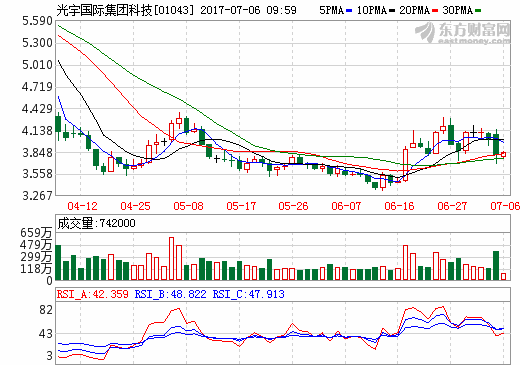
Task: Select the 05-17 date marker
Action: point(241,206)
